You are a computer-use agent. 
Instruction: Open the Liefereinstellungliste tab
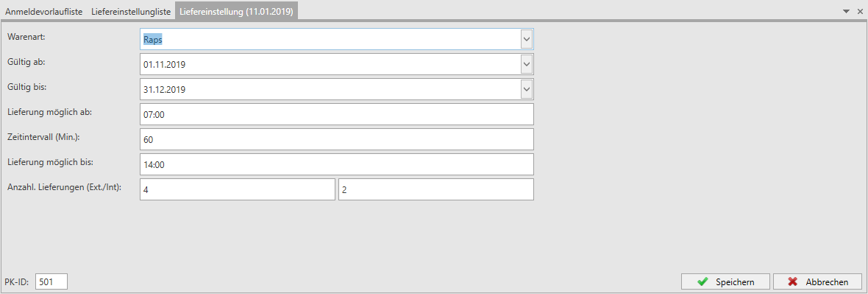pos(130,10)
